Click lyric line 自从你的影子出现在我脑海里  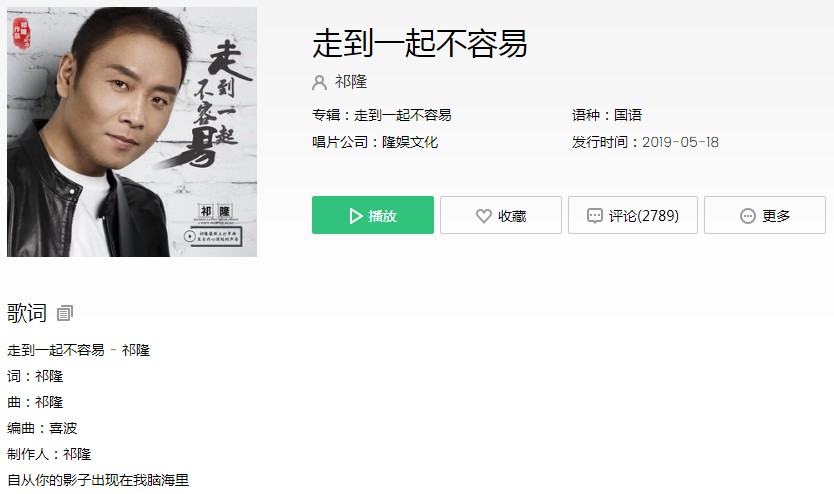tap(98, 480)
